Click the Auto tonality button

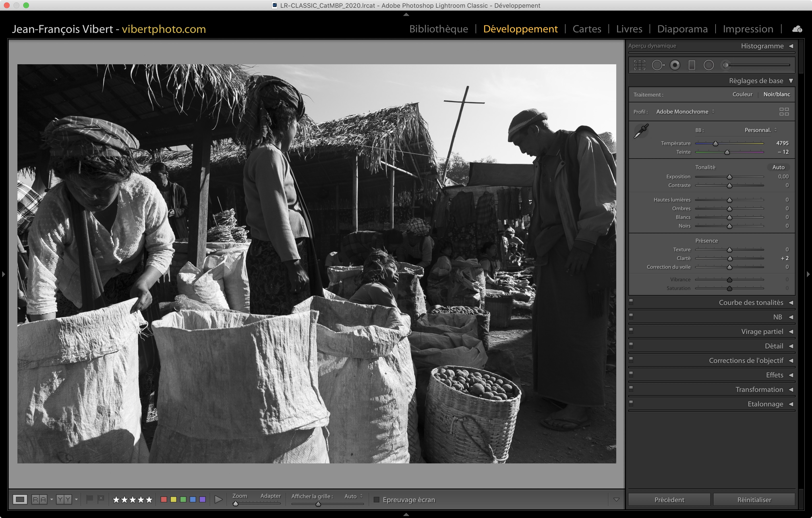click(x=778, y=167)
